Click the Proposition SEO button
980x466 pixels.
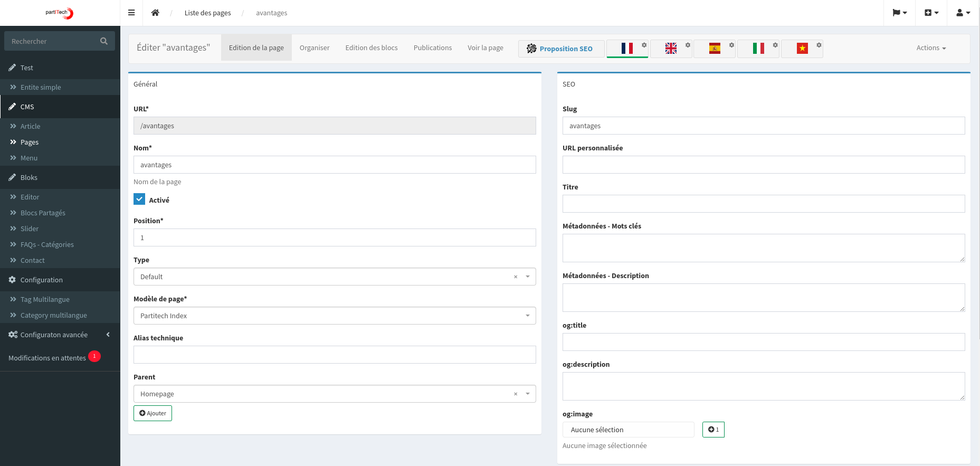[561, 49]
